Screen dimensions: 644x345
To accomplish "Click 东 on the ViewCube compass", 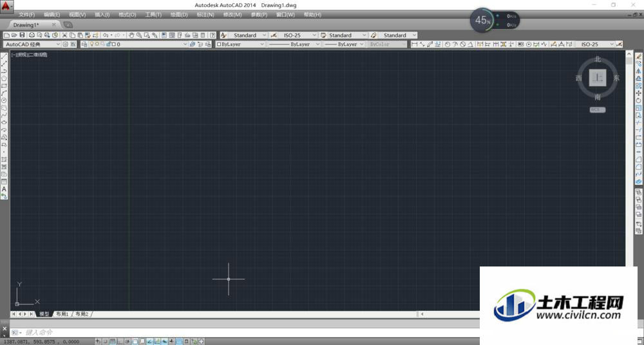I will coord(616,78).
